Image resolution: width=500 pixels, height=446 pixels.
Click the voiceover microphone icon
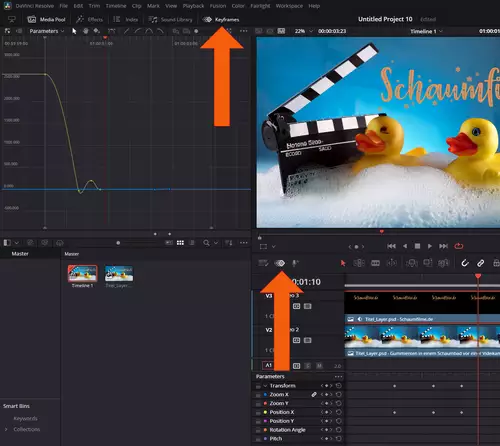[295, 263]
